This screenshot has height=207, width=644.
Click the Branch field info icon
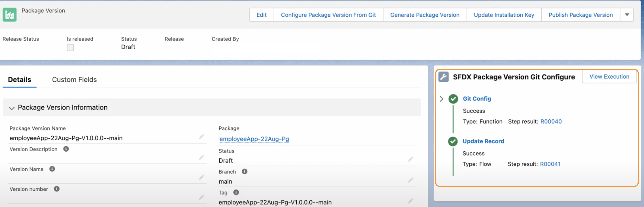point(244,171)
